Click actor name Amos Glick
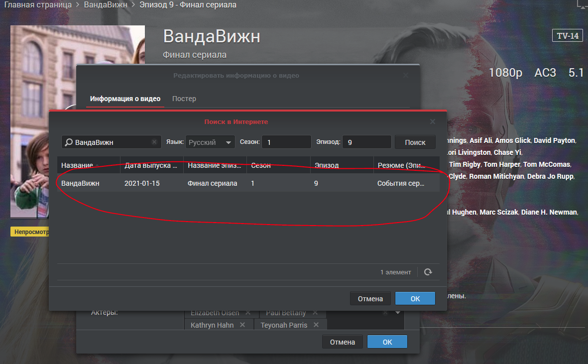 (x=513, y=140)
